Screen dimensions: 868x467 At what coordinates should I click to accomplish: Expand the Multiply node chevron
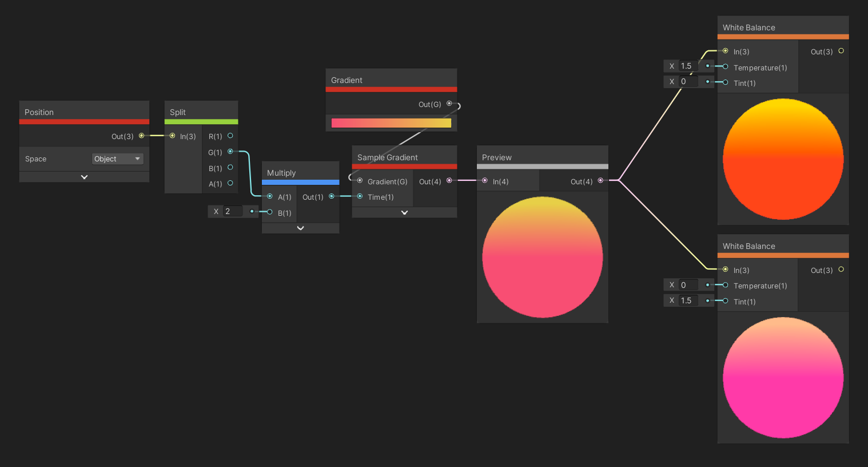(x=300, y=228)
